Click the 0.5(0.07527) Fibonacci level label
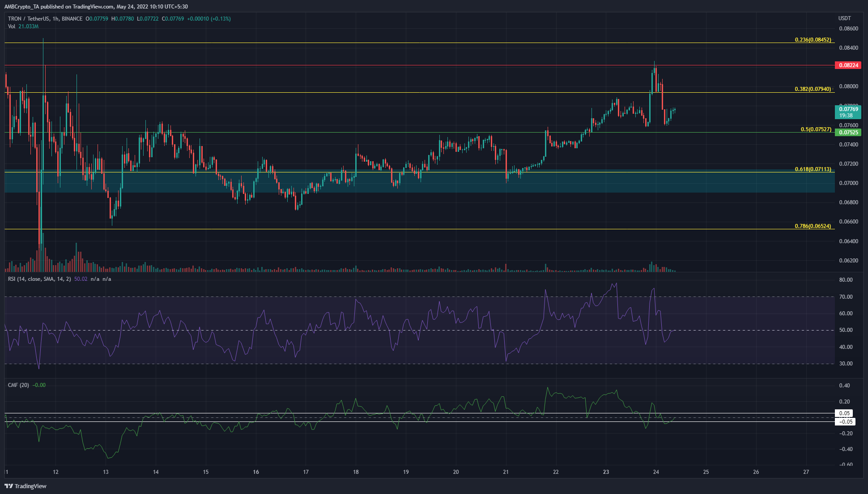868x494 pixels. 816,129
